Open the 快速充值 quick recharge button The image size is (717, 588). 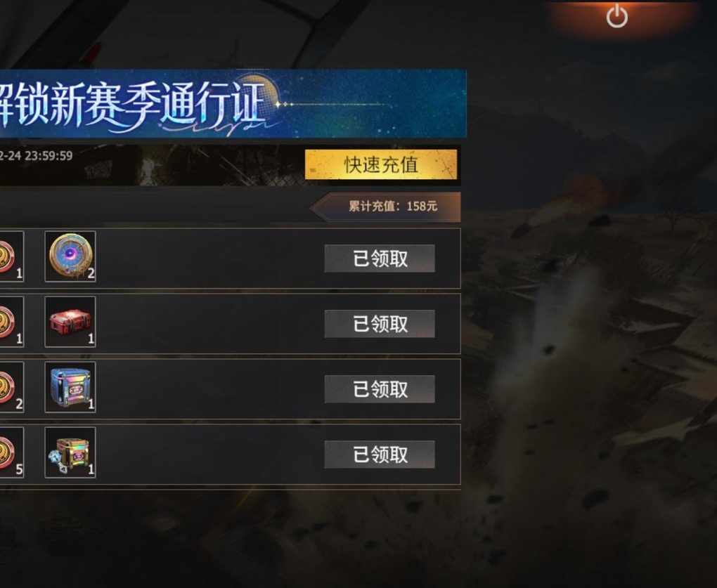pos(381,164)
